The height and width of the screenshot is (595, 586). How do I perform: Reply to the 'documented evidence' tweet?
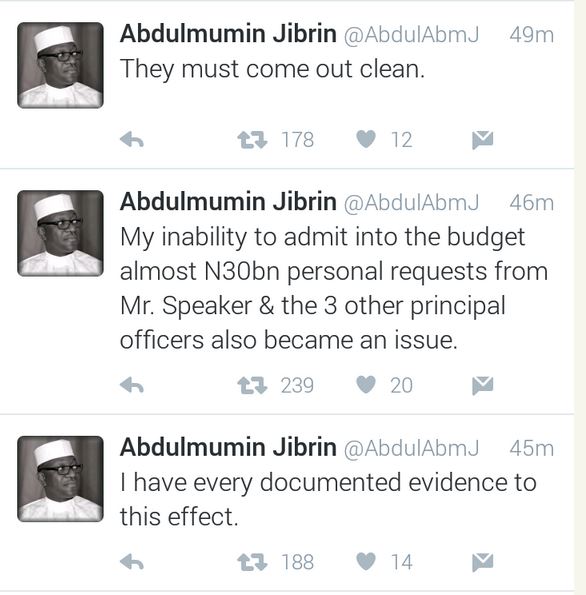pos(132,562)
